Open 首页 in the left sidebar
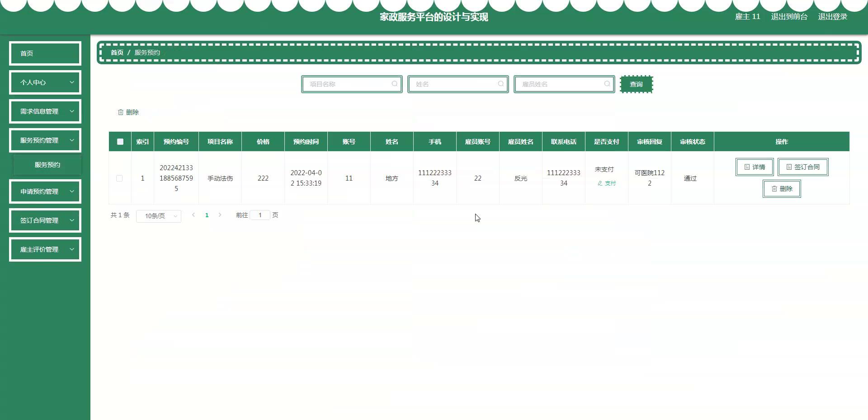This screenshot has width=868, height=420. tap(45, 53)
